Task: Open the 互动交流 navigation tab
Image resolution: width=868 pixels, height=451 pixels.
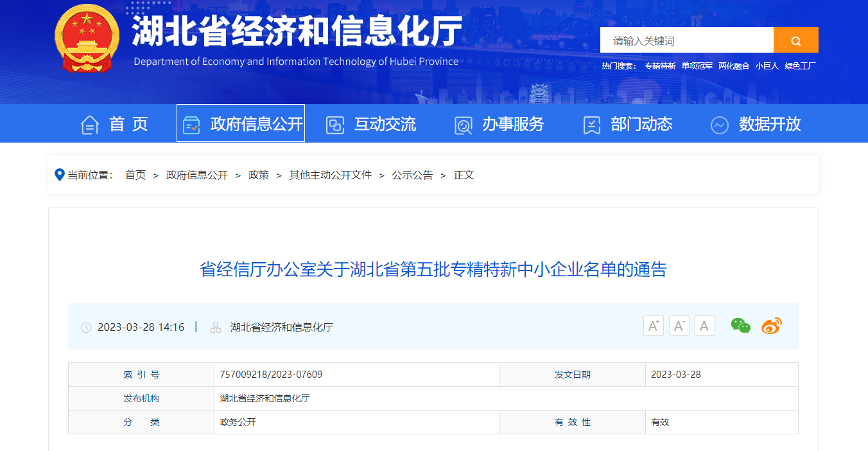Action: (x=370, y=124)
